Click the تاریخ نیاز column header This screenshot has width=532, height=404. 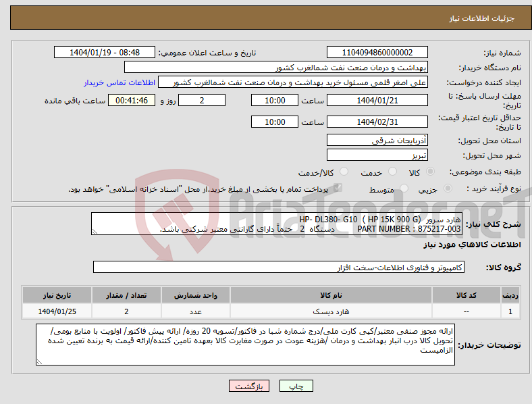click(x=57, y=295)
